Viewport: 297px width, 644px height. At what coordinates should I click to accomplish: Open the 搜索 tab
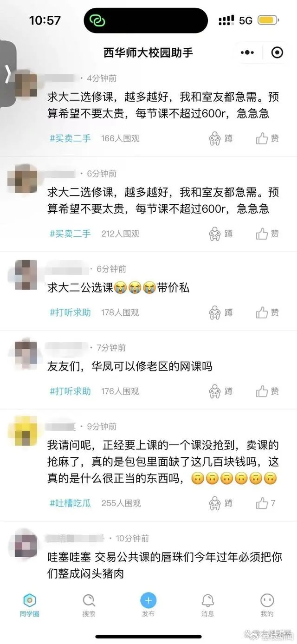pos(89,605)
